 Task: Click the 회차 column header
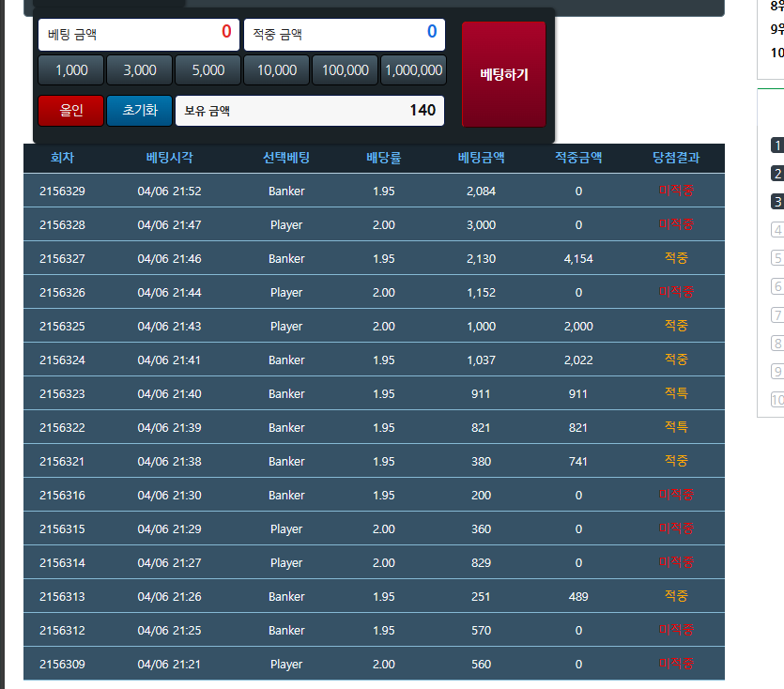(x=62, y=158)
